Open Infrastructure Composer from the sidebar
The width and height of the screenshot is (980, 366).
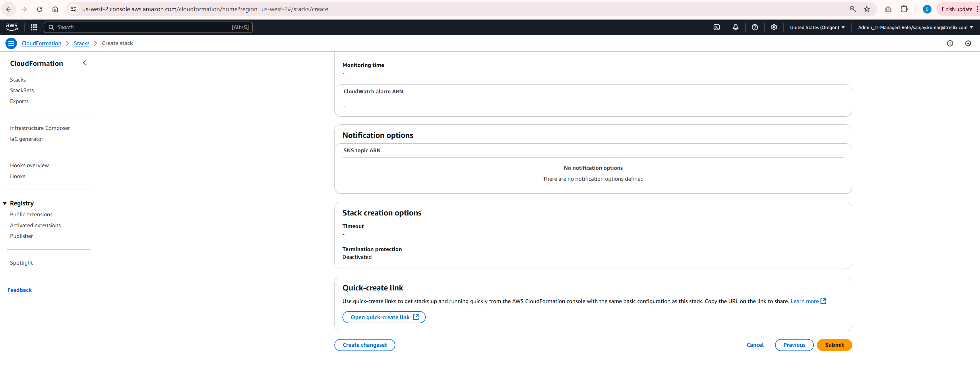[x=40, y=128]
